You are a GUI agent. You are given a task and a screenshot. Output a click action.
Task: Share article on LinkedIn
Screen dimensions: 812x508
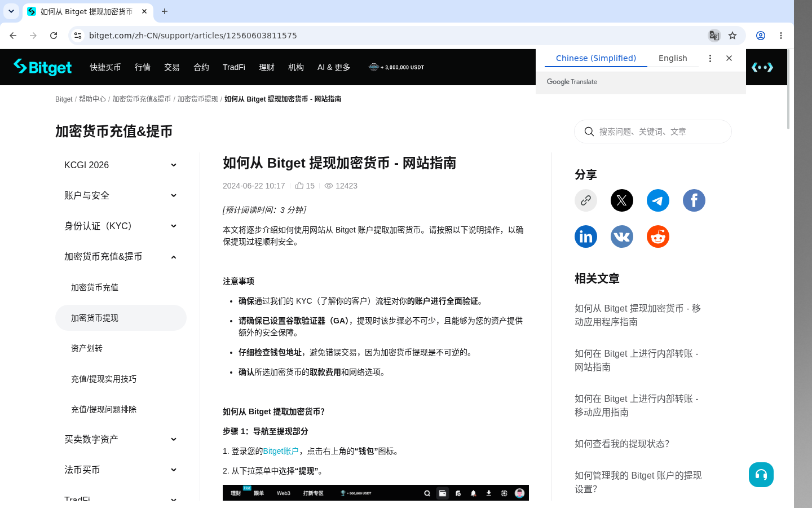pyautogui.click(x=586, y=237)
